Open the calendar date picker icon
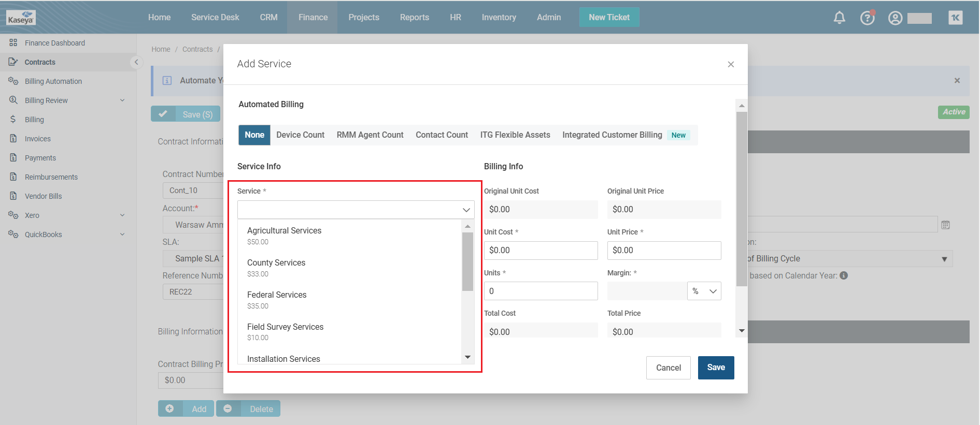Screen dimensions: 980x425 coord(945,225)
